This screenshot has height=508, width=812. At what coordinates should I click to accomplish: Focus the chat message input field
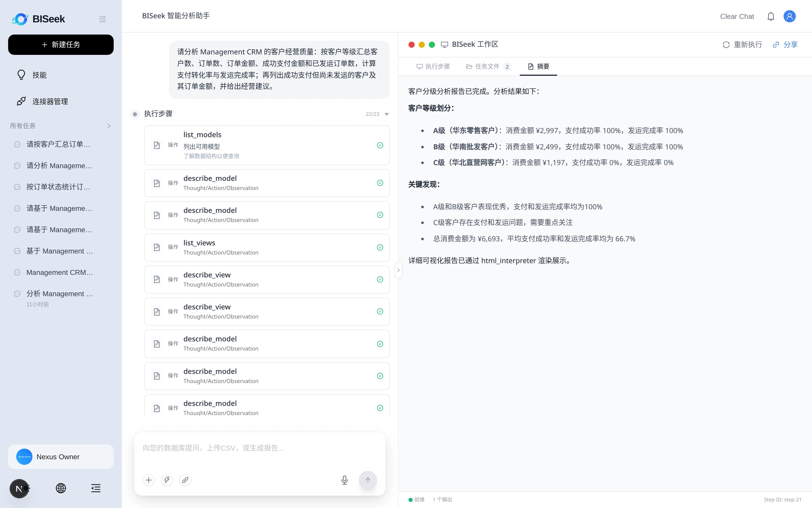coord(260,448)
